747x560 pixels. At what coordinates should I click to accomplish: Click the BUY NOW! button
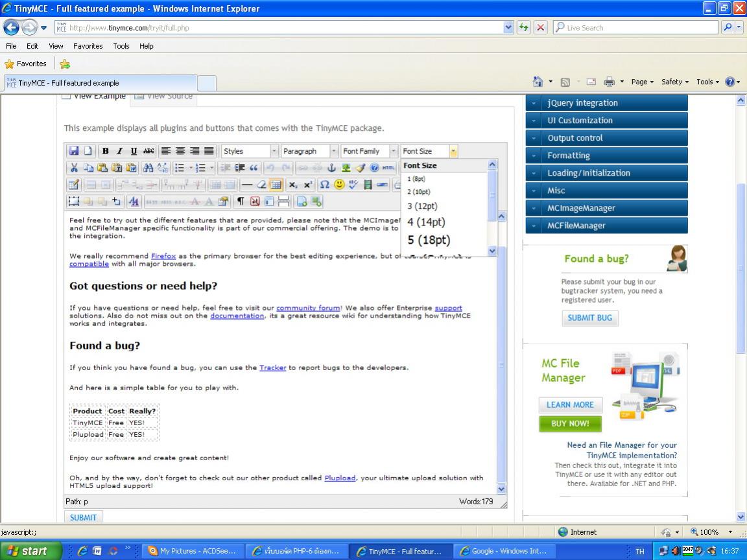click(x=570, y=423)
